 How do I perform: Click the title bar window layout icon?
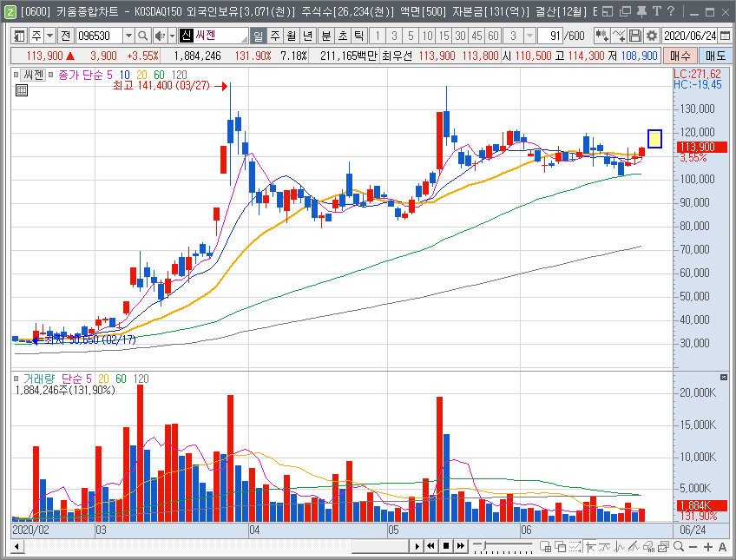tap(608, 12)
